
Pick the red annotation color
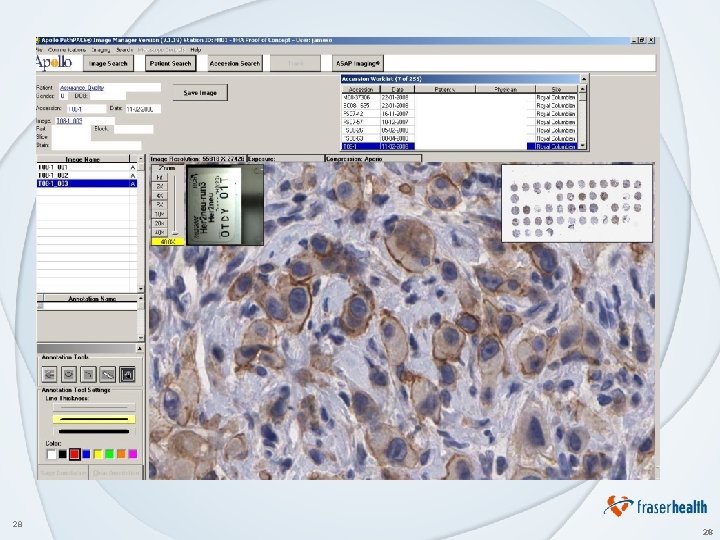[x=74, y=454]
